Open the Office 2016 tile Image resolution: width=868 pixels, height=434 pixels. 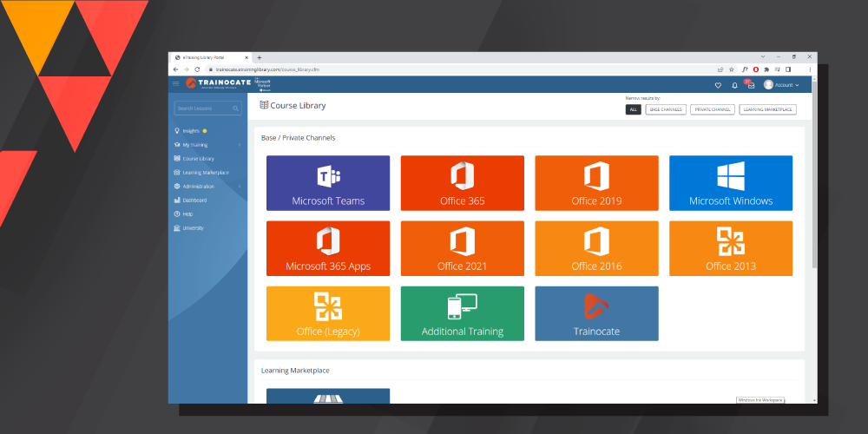pyautogui.click(x=597, y=248)
